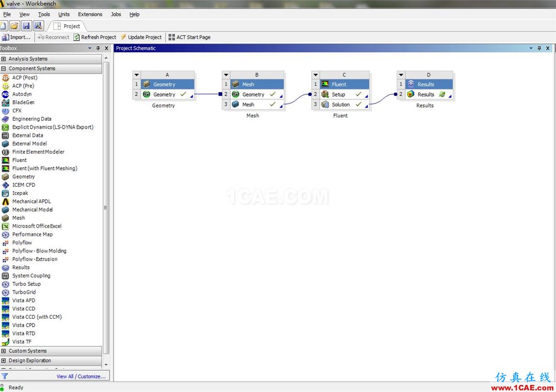
Task: Select Icepak component system
Action: coord(20,193)
